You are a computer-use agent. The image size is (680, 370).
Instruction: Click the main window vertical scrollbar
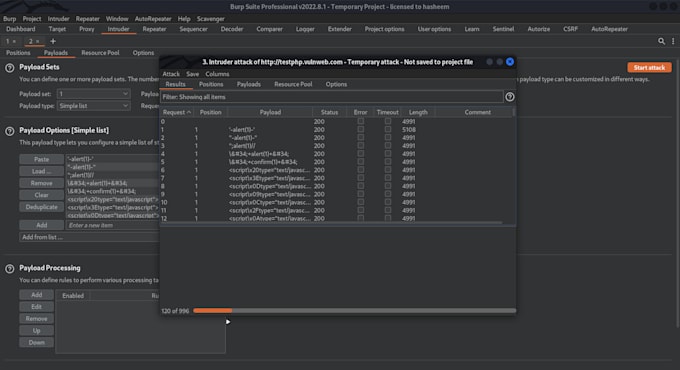677,193
